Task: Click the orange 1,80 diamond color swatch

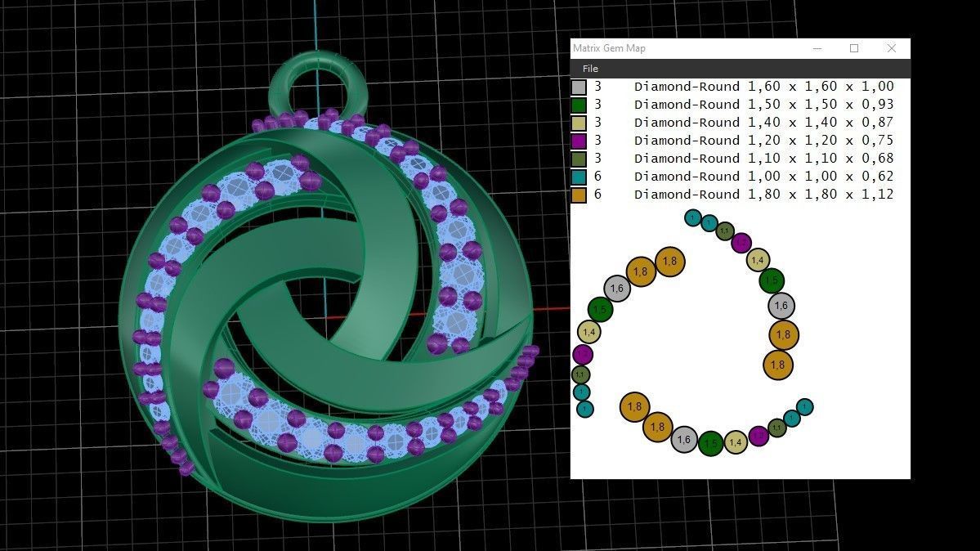Action: click(x=579, y=195)
